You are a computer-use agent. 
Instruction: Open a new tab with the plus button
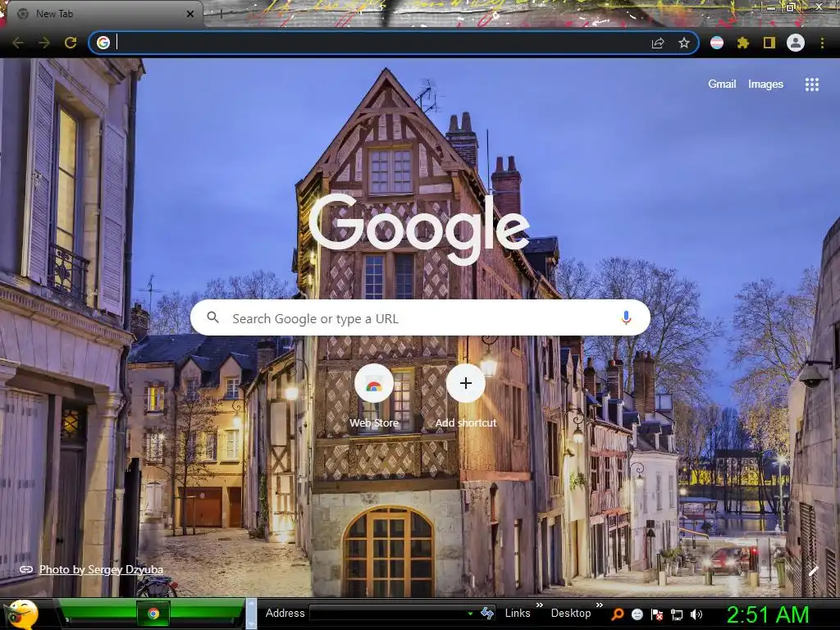pos(221,14)
